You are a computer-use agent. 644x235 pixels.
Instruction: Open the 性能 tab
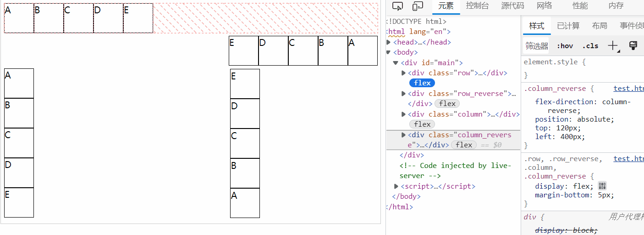point(580,6)
